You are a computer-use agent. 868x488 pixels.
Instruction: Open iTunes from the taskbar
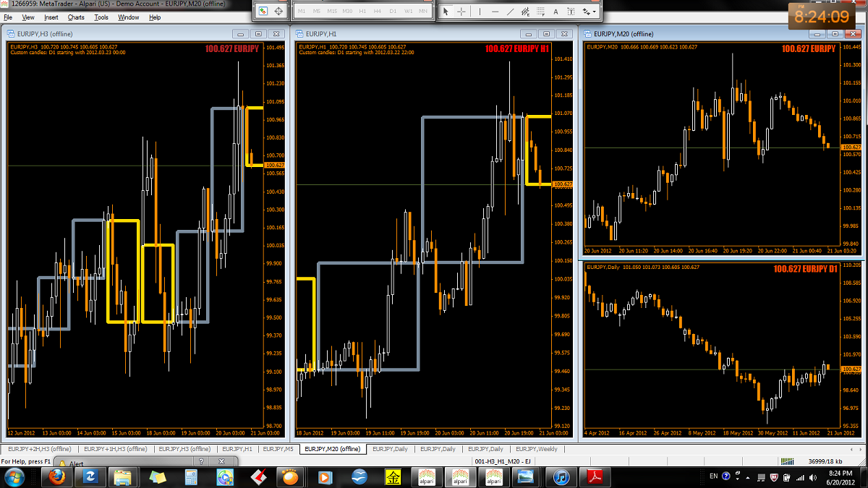pyautogui.click(x=561, y=477)
